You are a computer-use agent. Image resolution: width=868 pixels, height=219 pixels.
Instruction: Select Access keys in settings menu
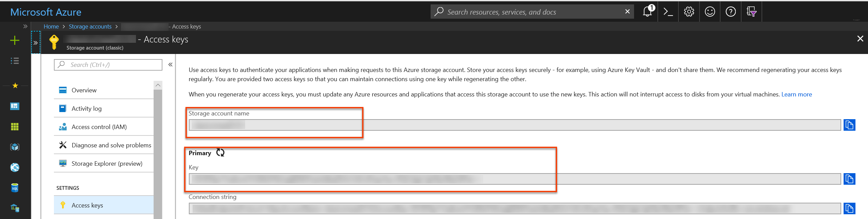(x=87, y=205)
